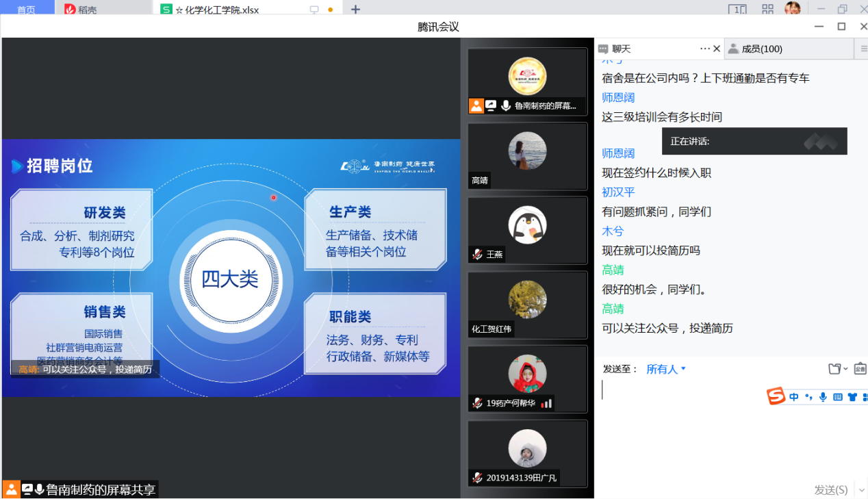Expand the 所有人 recipient dropdown
Screen dimensions: 868x499
(x=666, y=369)
